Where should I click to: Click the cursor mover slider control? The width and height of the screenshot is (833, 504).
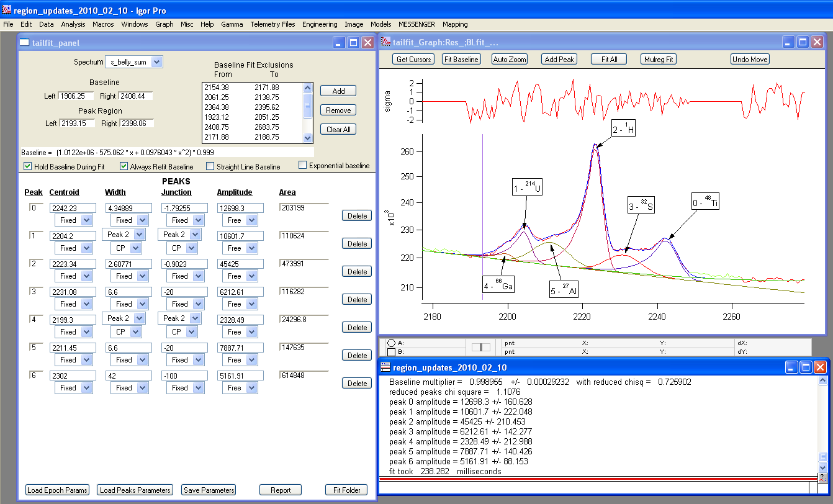point(481,347)
